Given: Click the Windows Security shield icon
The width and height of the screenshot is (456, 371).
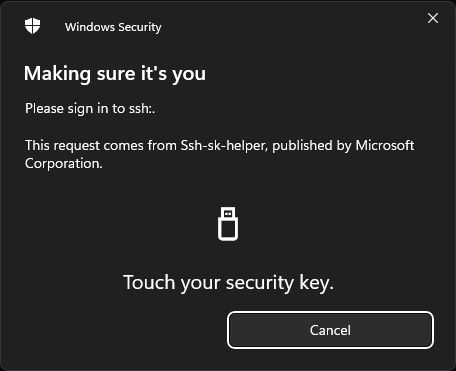Looking at the screenshot, I should pyautogui.click(x=32, y=26).
